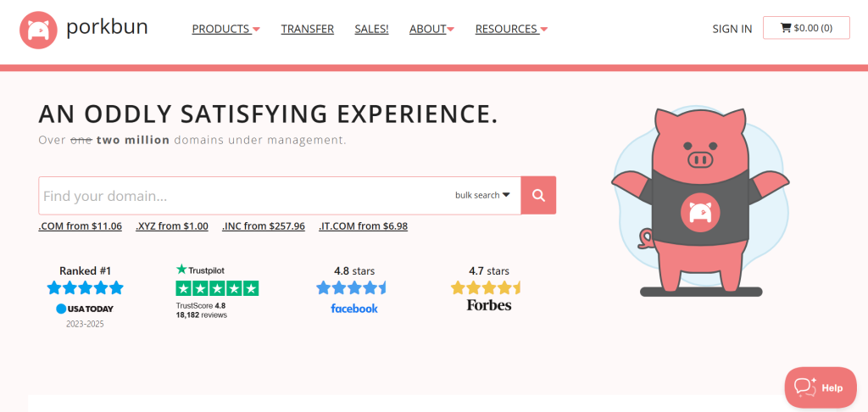Open the Sales! menu item
868x412 pixels.
pos(371,29)
